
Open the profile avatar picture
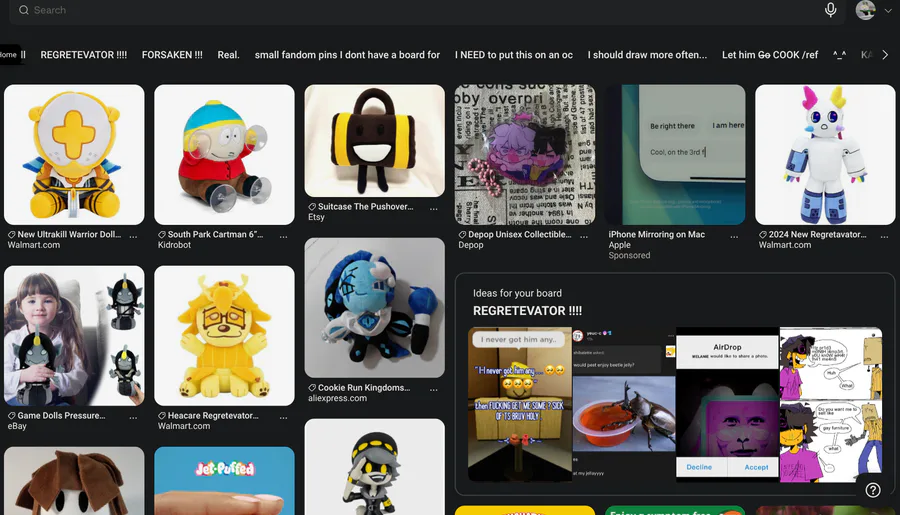coord(866,10)
